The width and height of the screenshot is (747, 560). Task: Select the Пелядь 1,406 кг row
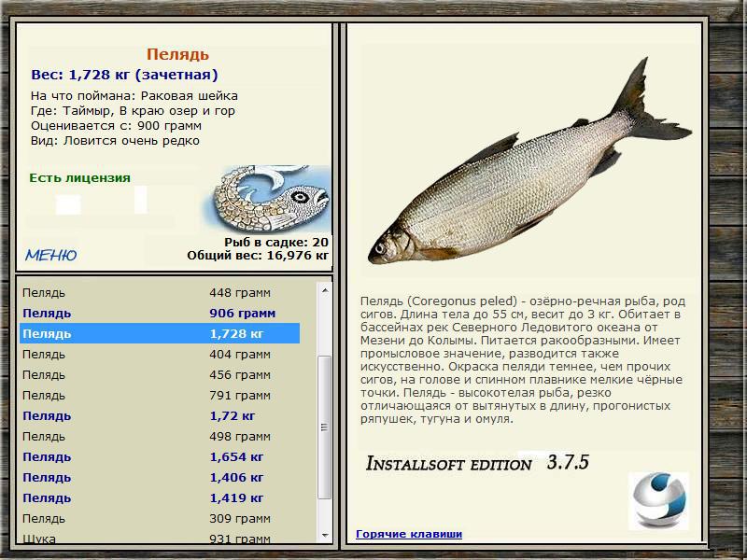pyautogui.click(x=160, y=477)
